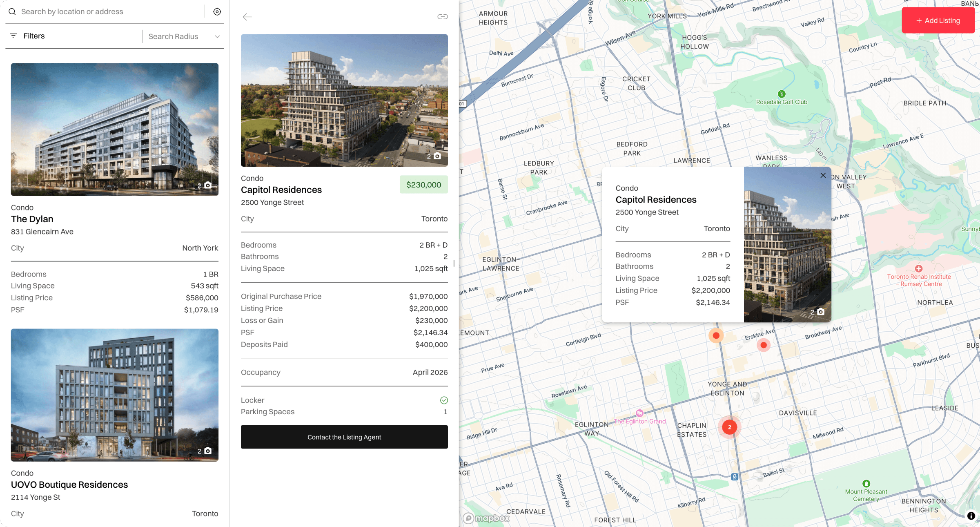Click the $1,970,000 original purchase price
This screenshot has height=527, width=980.
tap(428, 297)
